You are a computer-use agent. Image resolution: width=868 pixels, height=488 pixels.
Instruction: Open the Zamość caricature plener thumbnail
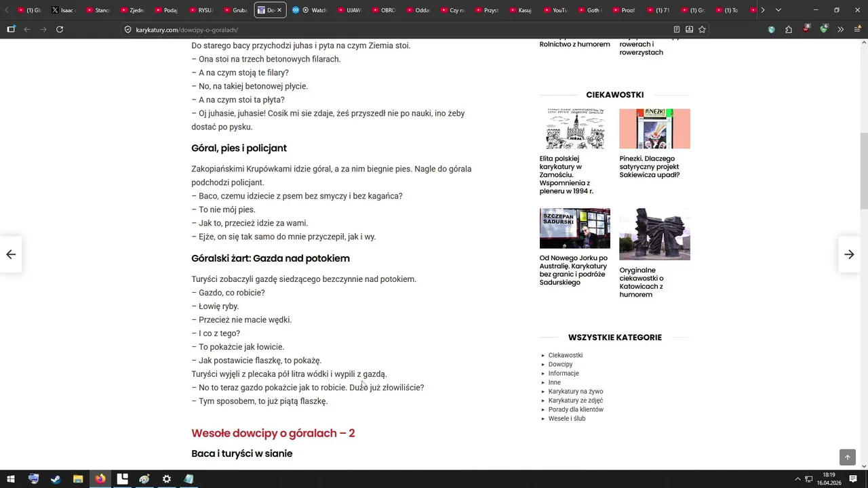click(x=575, y=129)
